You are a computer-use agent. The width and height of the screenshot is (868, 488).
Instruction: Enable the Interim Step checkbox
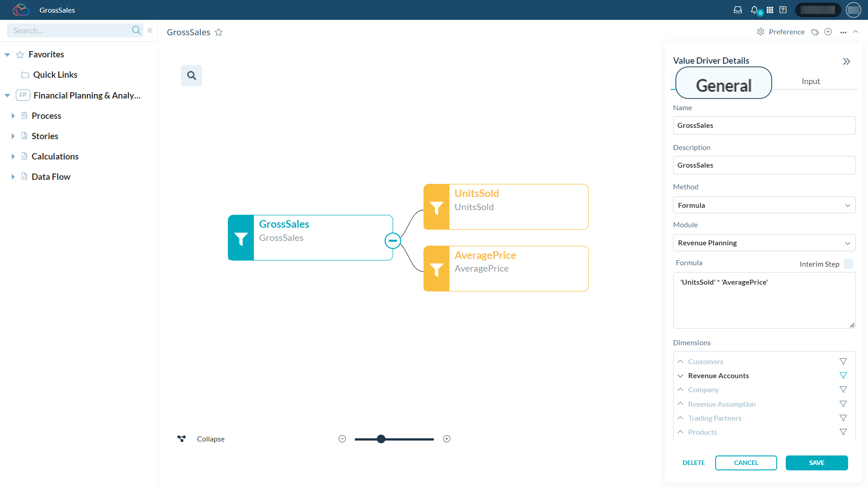(849, 264)
